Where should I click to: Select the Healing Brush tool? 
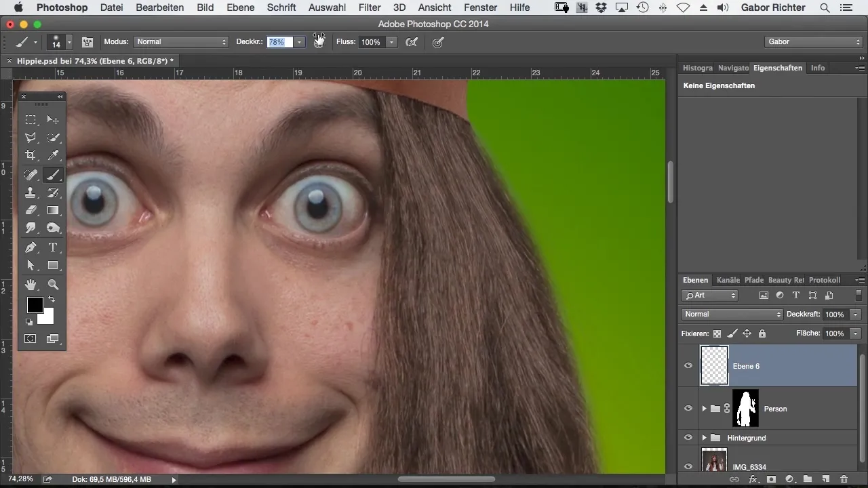coord(31,175)
